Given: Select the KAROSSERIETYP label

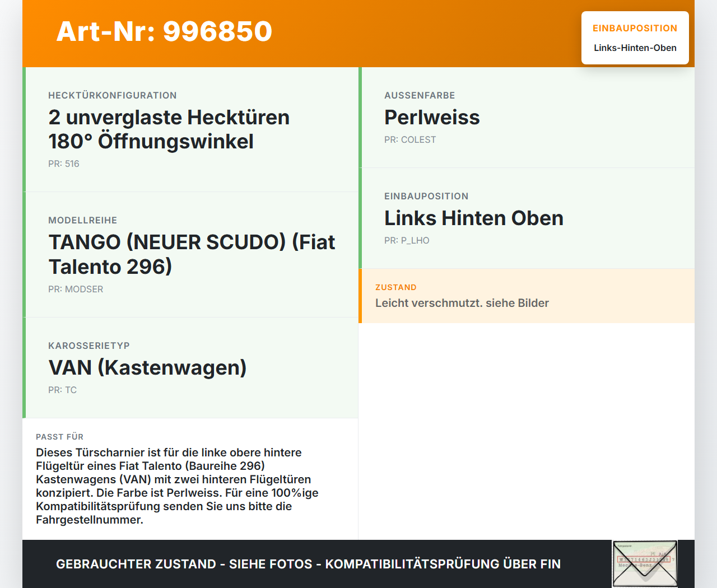Looking at the screenshot, I should click(x=89, y=346).
